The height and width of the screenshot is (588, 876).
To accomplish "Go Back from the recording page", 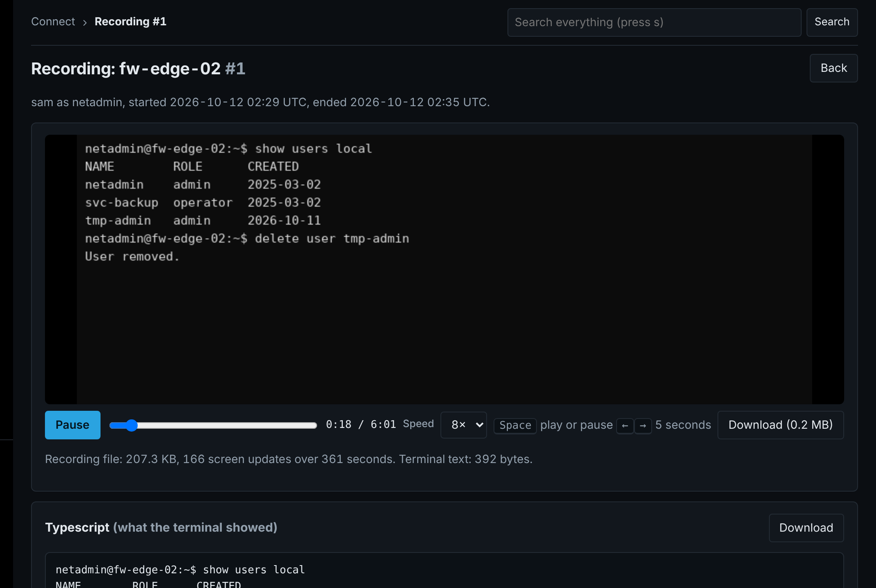I will click(x=834, y=68).
